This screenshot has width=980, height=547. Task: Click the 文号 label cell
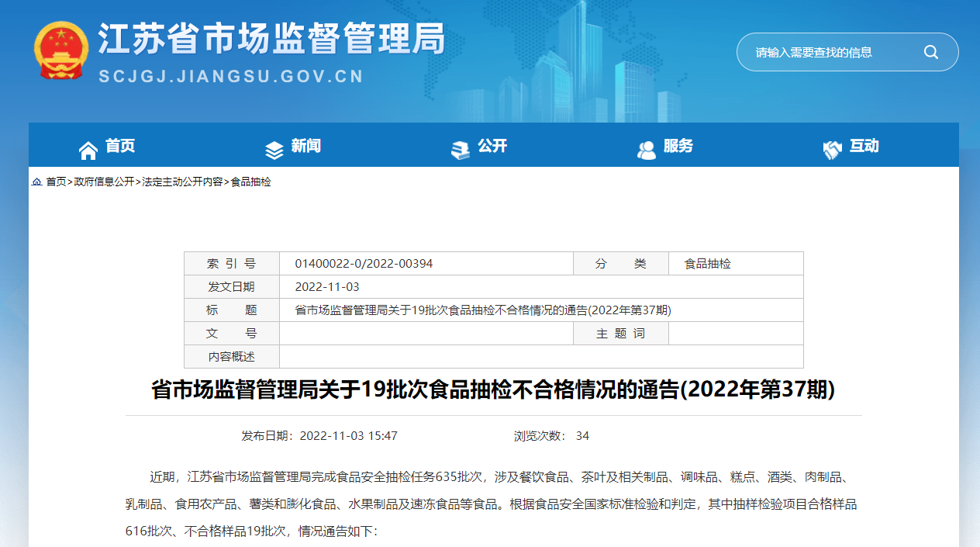click(x=232, y=334)
